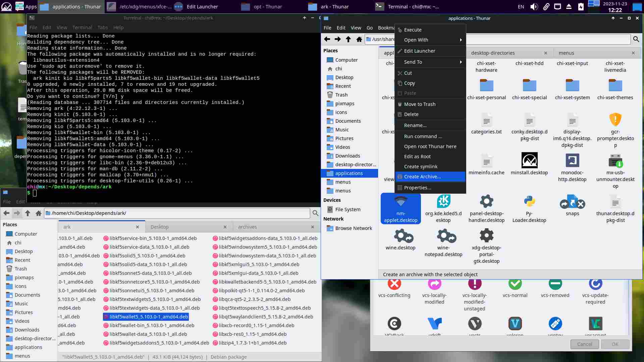Open the snaps folder icon
This screenshot has height=362, width=644.
(x=572, y=202)
